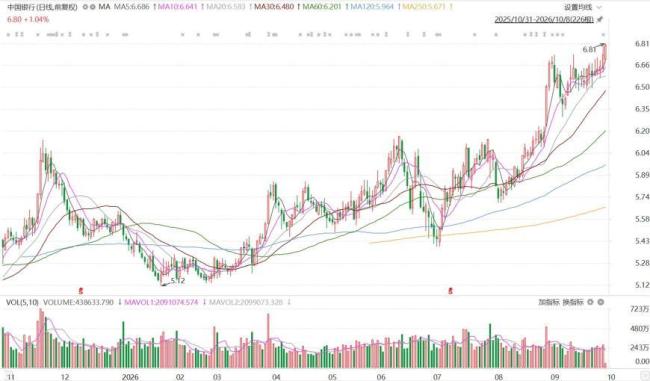Open VOL indicator settings gear icon
The width and height of the screenshot is (650, 381).
coord(591,302)
